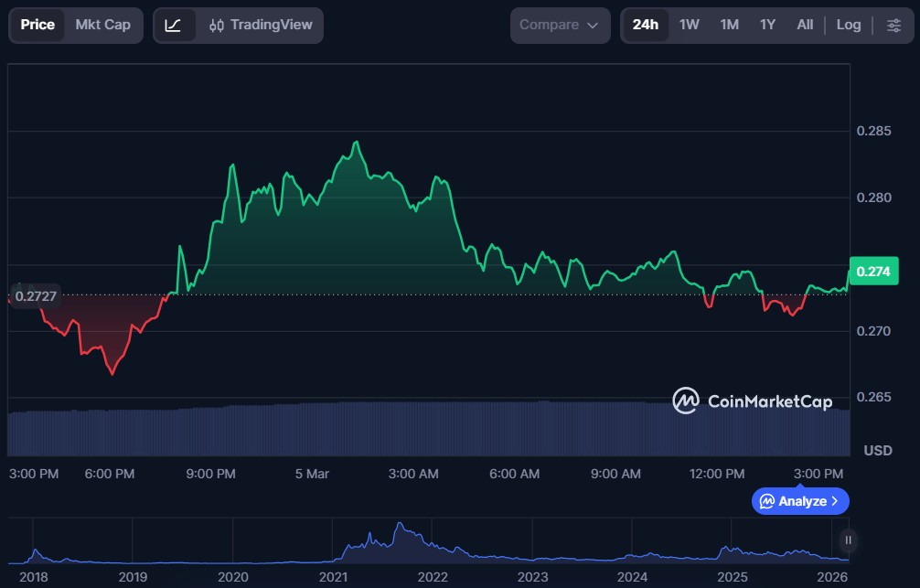Select the All time range tab

coord(805,25)
